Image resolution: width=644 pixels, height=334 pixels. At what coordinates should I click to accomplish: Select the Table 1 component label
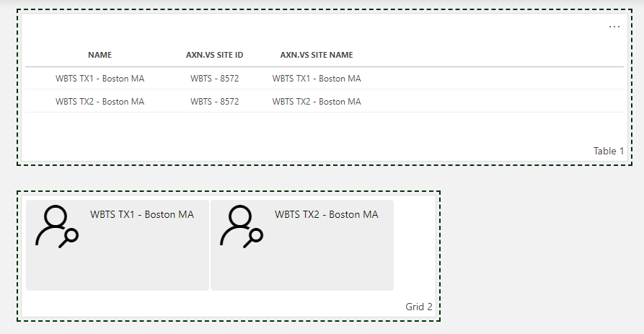coord(609,151)
